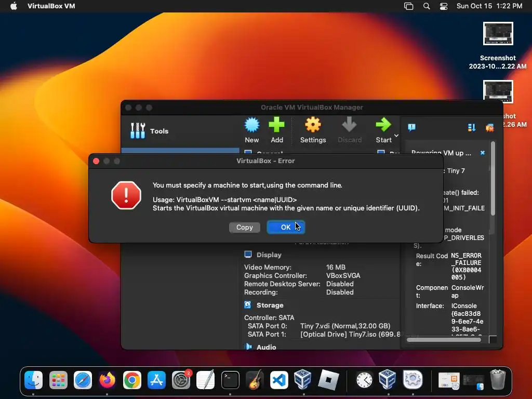
Task: Click Add to add an existing machine
Action: coord(277,130)
